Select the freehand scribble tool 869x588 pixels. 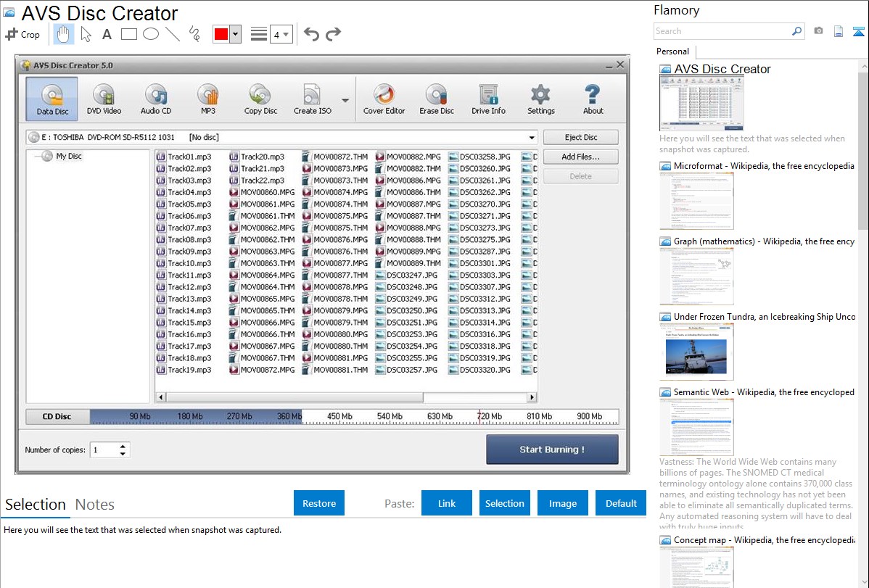(x=194, y=34)
